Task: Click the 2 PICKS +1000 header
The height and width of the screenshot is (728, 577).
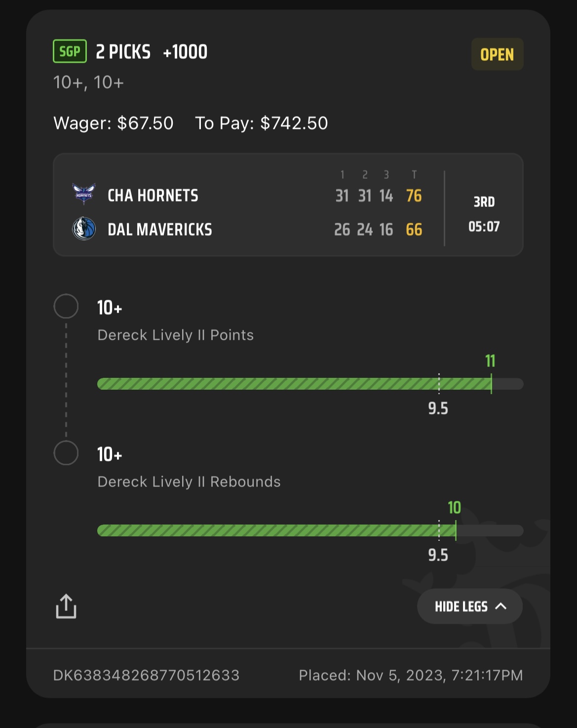Action: point(152,52)
